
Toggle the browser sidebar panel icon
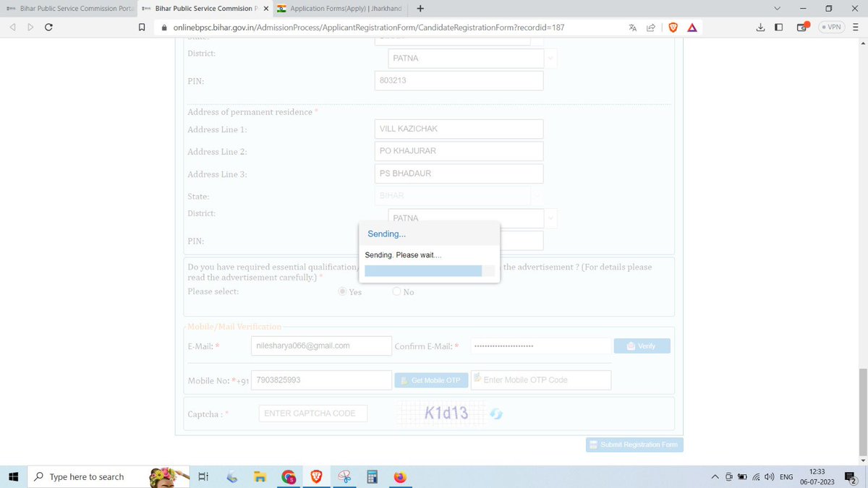pos(779,27)
